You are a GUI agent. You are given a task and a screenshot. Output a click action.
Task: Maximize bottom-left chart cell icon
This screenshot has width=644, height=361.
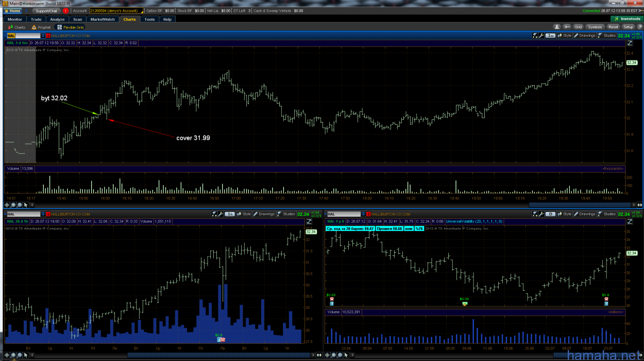tap(310, 222)
